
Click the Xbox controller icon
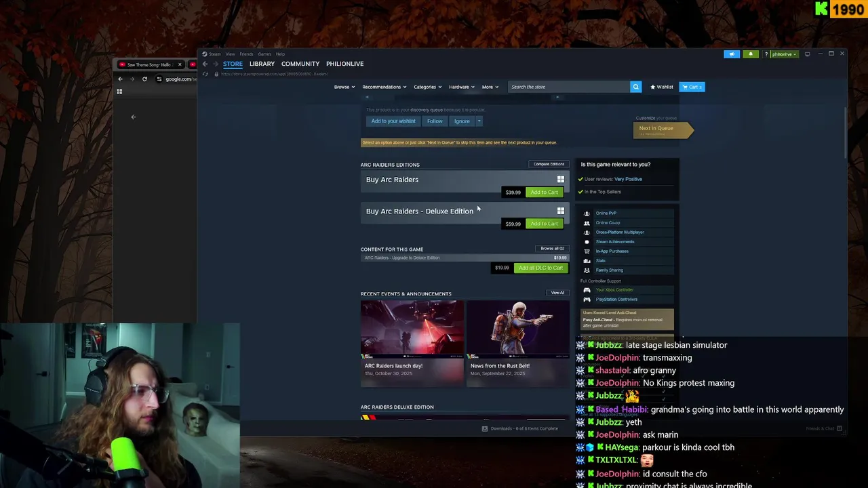(587, 290)
